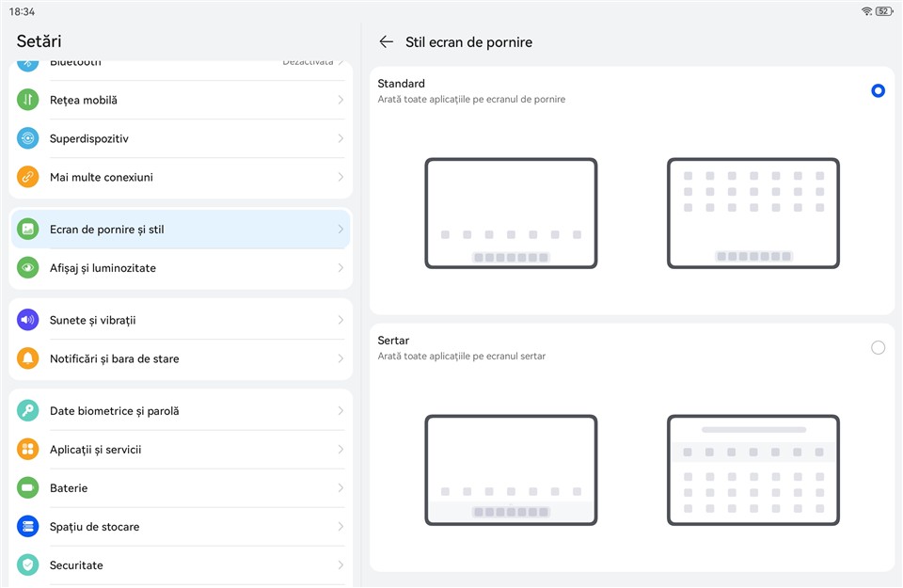
Task: Click the Notificări și bara de stare bell icon
Action: (28, 358)
